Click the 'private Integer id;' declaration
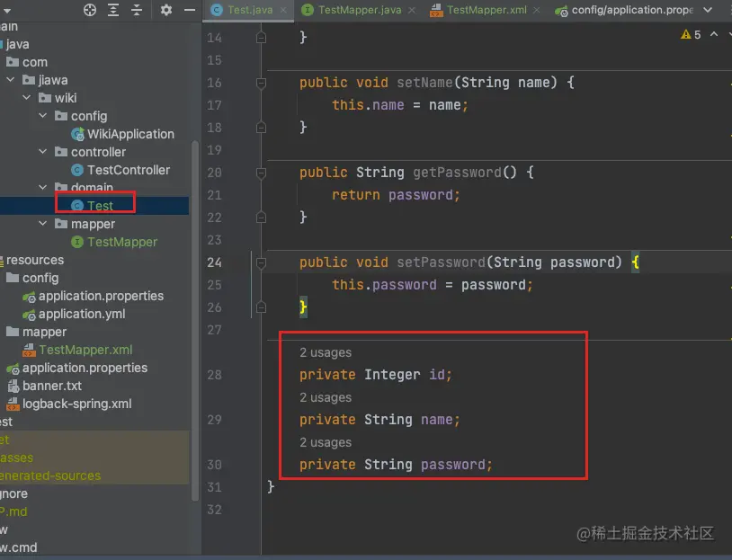The height and width of the screenshot is (560, 732). coord(376,375)
